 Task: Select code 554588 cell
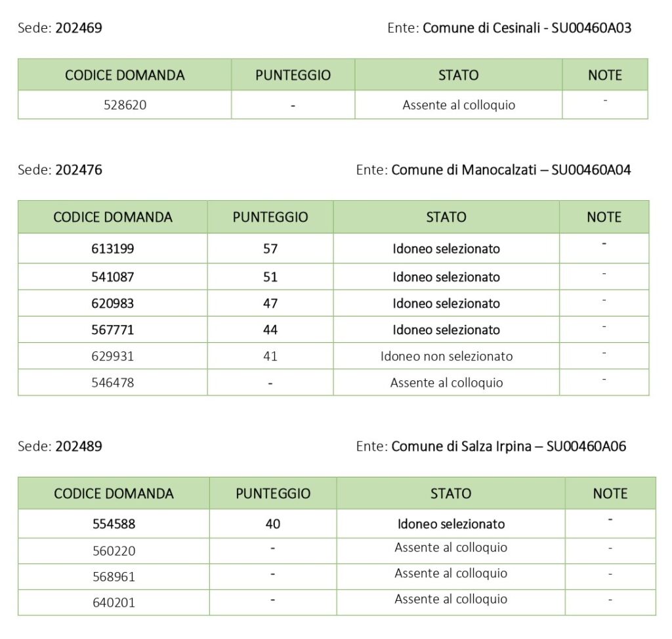pyautogui.click(x=114, y=523)
